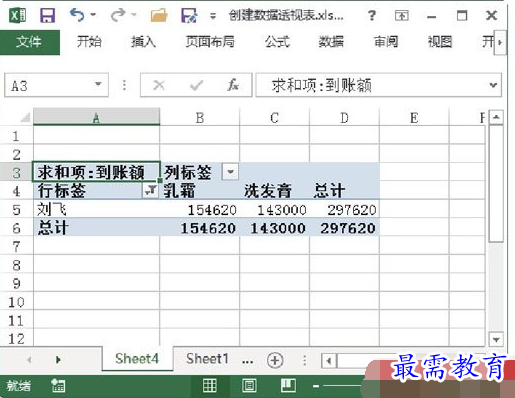Customize the Quick Access Toolbar
Screen dimensions: 515x398
tap(213, 16)
